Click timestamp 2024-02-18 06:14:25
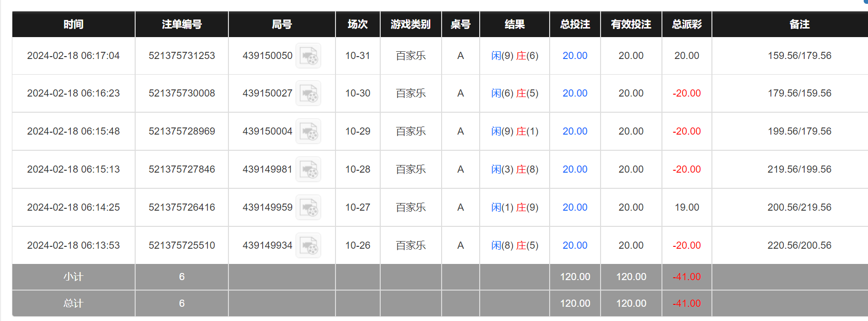868x321 pixels. (x=73, y=207)
